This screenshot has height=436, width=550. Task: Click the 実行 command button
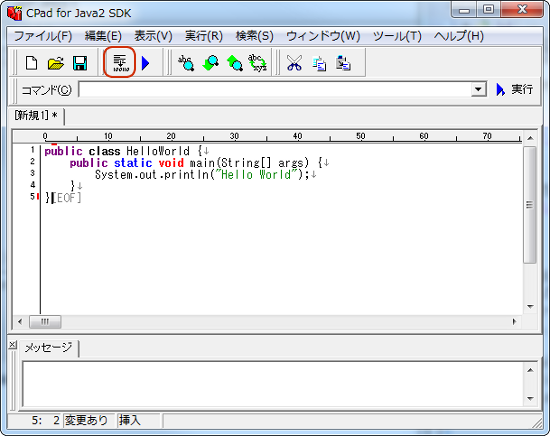coord(515,89)
